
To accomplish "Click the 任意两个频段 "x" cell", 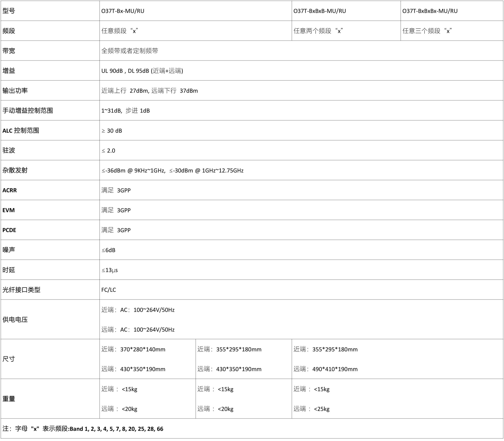I will pyautogui.click(x=318, y=31).
